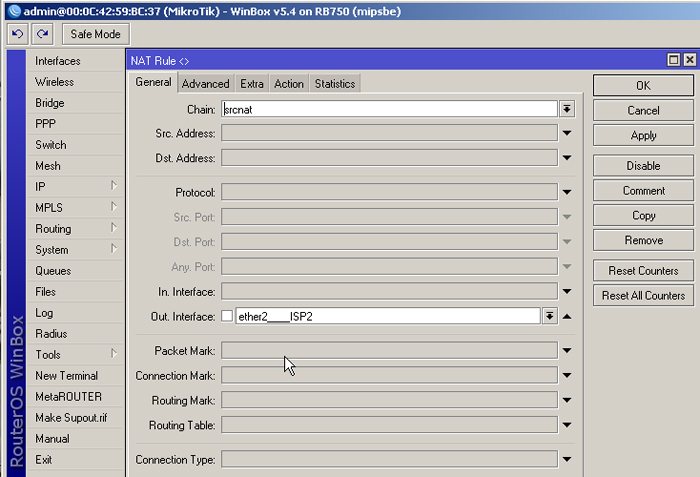700x477 pixels.
Task: Maximize the NAT Rule window
Action: tap(673, 60)
